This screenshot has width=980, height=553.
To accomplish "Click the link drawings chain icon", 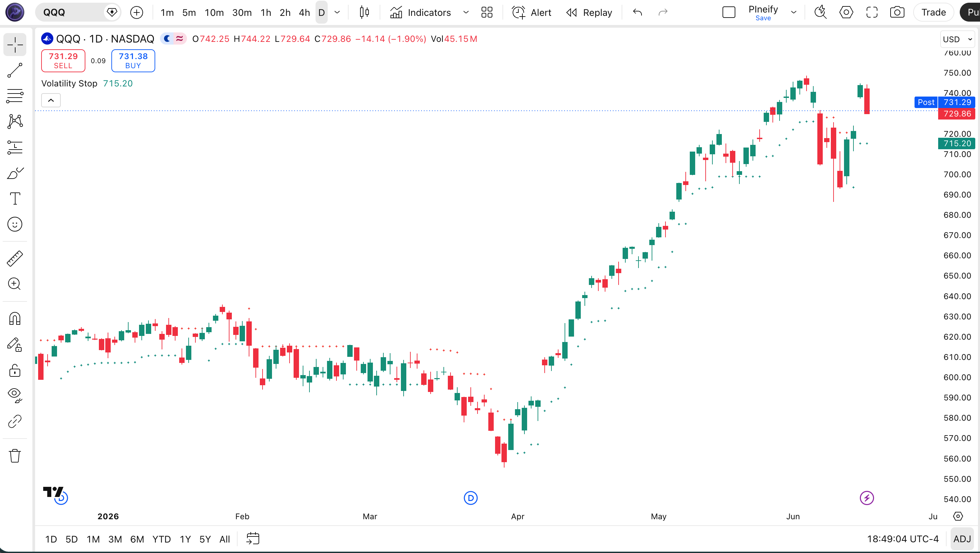I will (15, 421).
